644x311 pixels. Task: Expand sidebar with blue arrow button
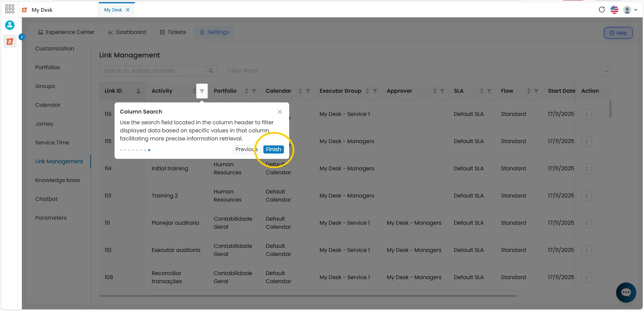[22, 37]
